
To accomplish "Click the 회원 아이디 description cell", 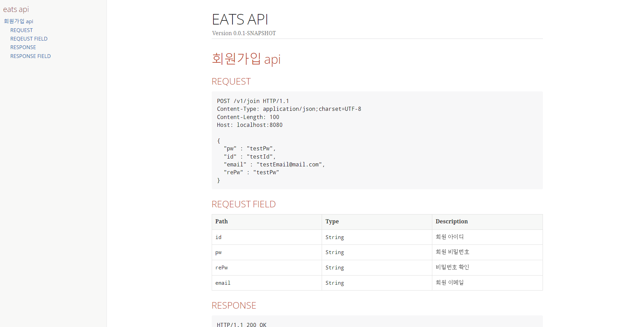I will (x=487, y=237).
